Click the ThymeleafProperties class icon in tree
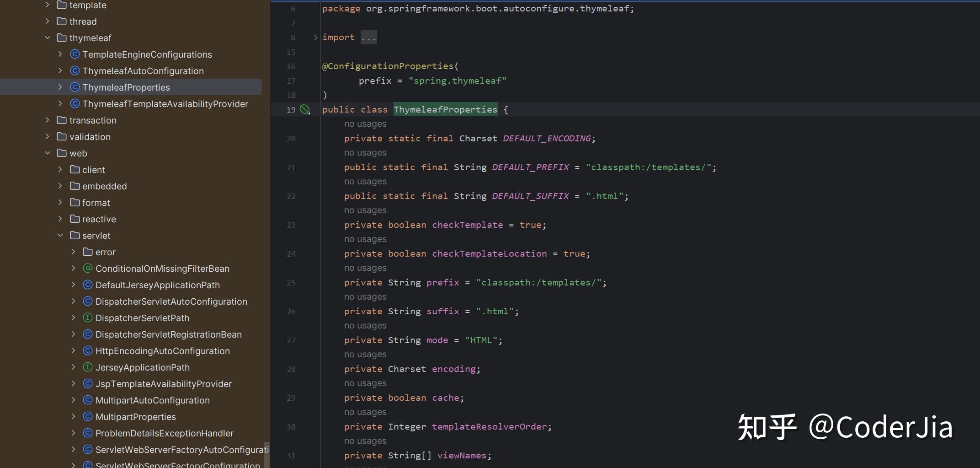 click(x=75, y=87)
